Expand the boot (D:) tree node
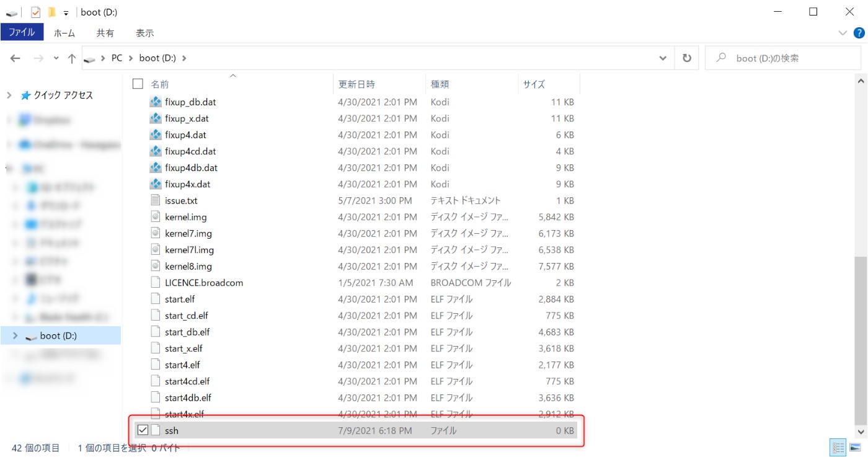Image resolution: width=868 pixels, height=457 pixels. click(15, 335)
